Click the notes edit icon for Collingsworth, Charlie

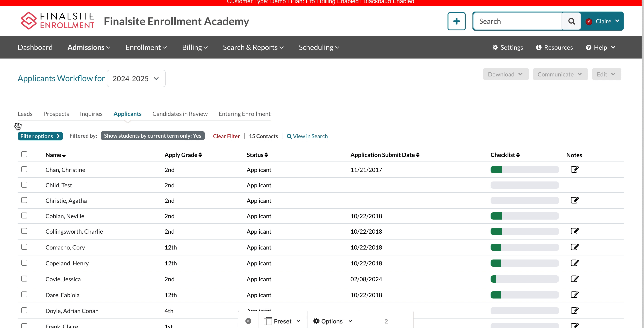click(575, 231)
